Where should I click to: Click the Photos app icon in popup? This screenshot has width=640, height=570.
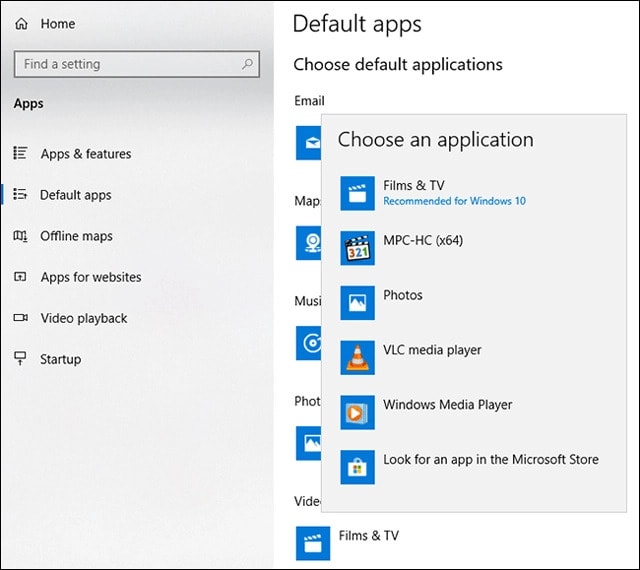coord(357,303)
